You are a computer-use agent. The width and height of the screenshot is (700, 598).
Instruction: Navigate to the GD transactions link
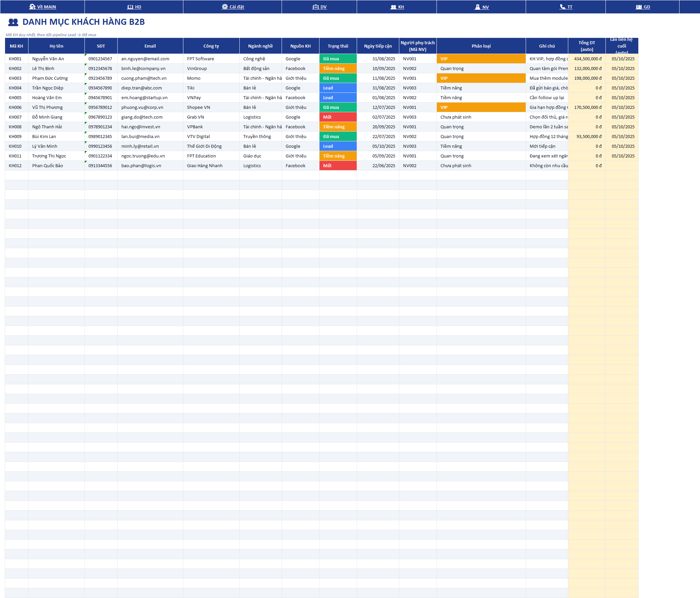click(x=643, y=7)
